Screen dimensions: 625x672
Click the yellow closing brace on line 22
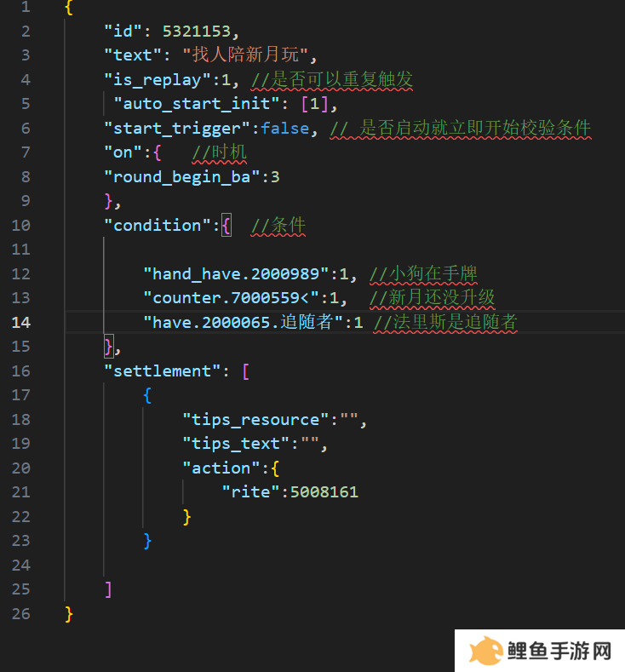(186, 517)
